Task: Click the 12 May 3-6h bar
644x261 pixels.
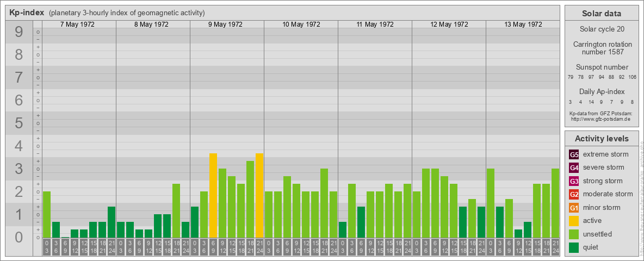Action: [426, 203]
